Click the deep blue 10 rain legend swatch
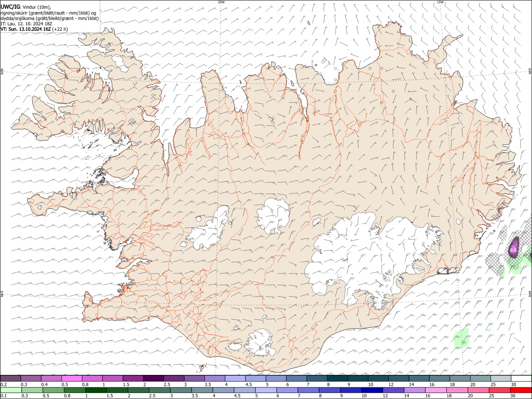This screenshot has height=399, width=532. click(372, 390)
